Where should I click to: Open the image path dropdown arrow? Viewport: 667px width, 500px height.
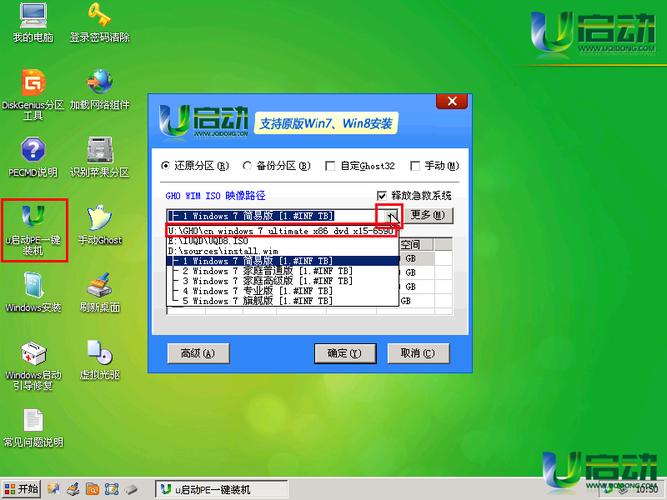coord(390,216)
